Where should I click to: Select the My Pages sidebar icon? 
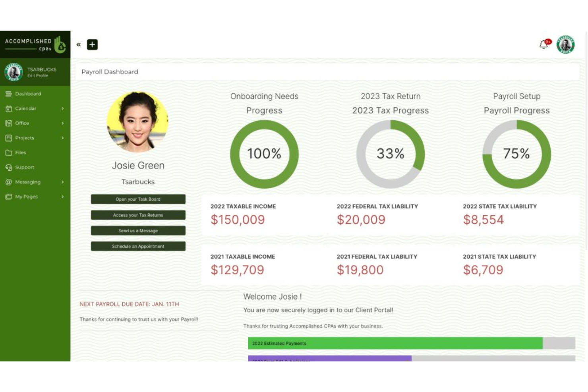coord(9,197)
